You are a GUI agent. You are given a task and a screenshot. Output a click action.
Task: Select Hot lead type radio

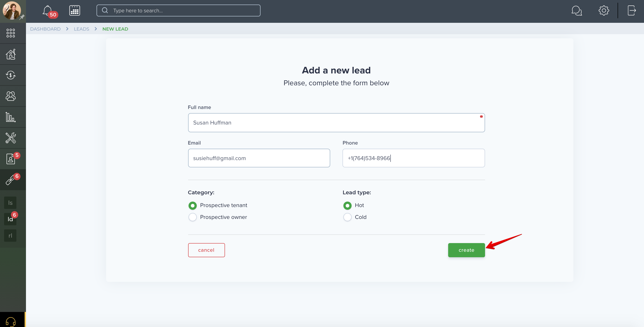coord(347,205)
